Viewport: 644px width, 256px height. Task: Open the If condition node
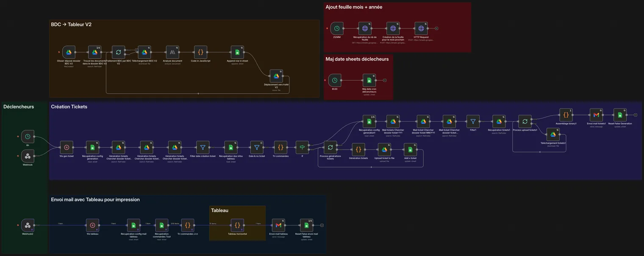pos(302,147)
